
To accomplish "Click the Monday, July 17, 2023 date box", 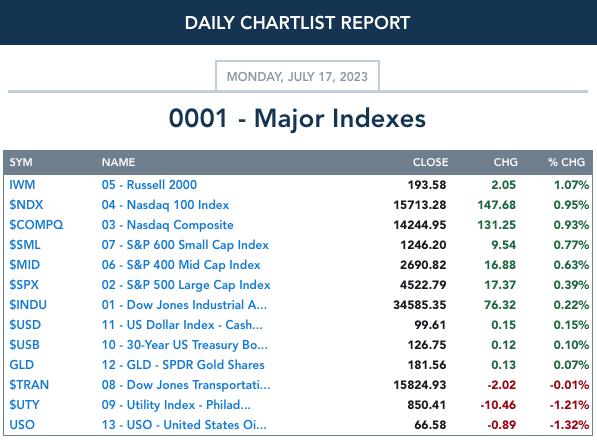I will point(297,76).
